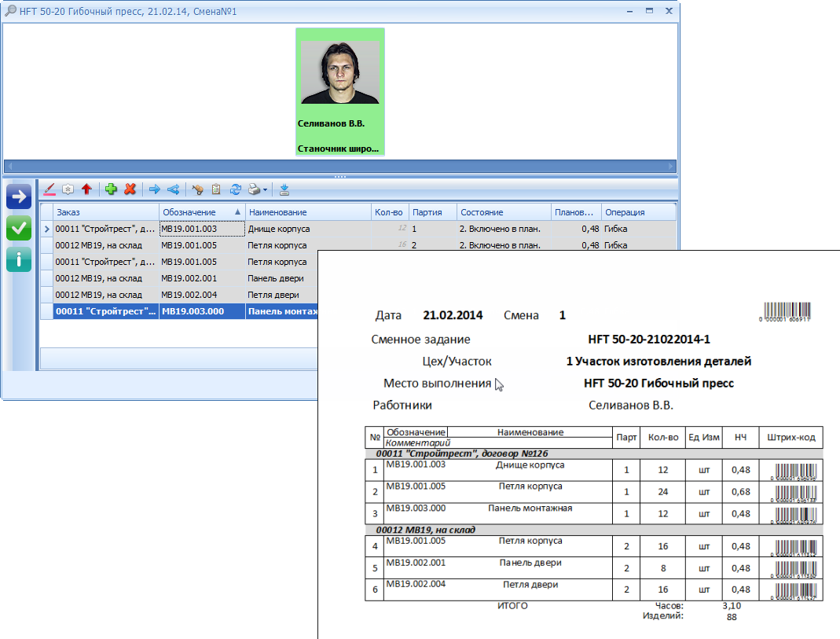The image size is (840, 639).
Task: Click the red pencil edit icon
Action: [x=50, y=189]
